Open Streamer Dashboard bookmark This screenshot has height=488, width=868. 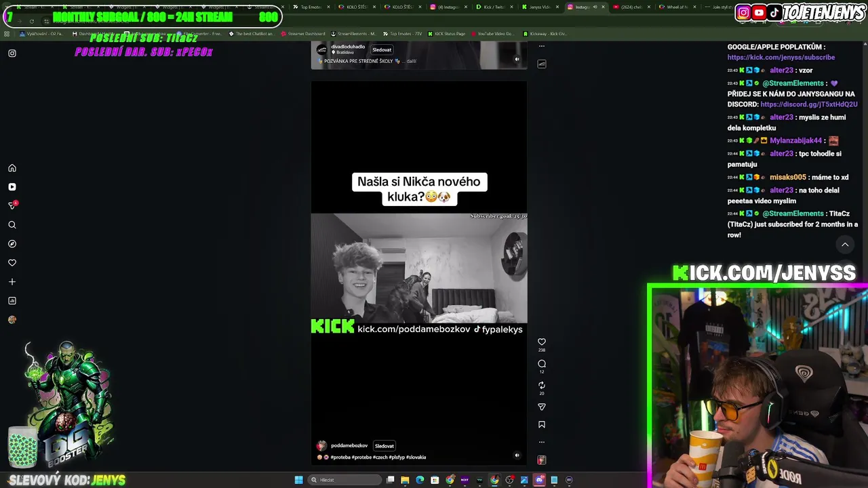(302, 33)
